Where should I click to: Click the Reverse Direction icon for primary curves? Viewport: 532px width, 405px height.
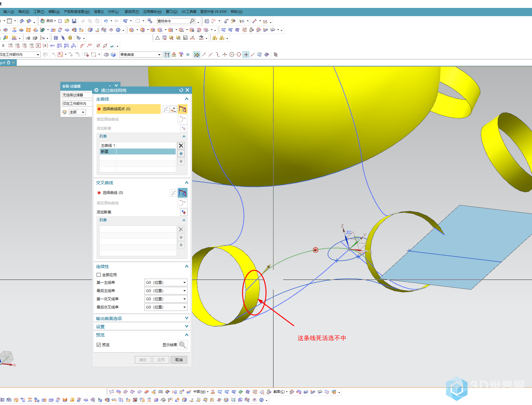pos(166,109)
